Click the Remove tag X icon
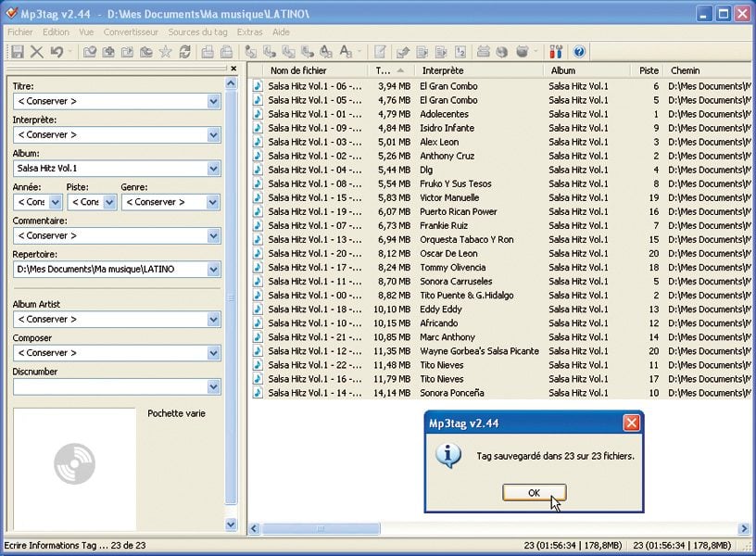This screenshot has height=556, width=756. (x=37, y=52)
